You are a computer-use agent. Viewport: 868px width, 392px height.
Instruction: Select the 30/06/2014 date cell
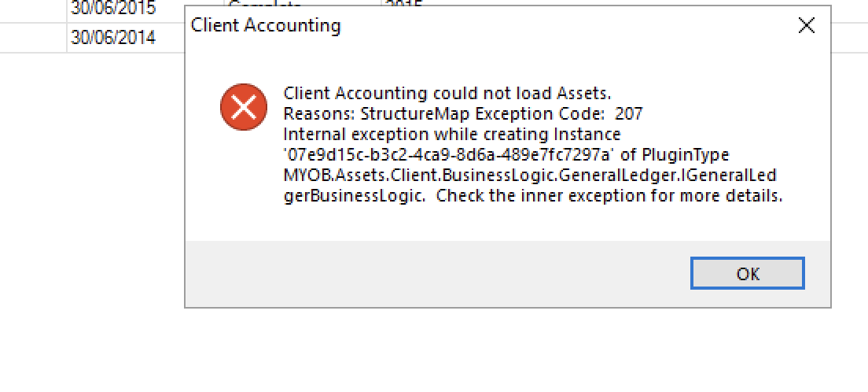pyautogui.click(x=113, y=37)
